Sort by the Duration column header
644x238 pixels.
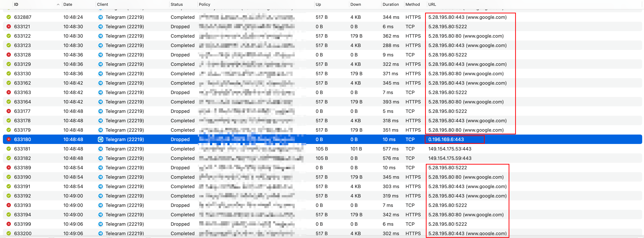pos(390,5)
